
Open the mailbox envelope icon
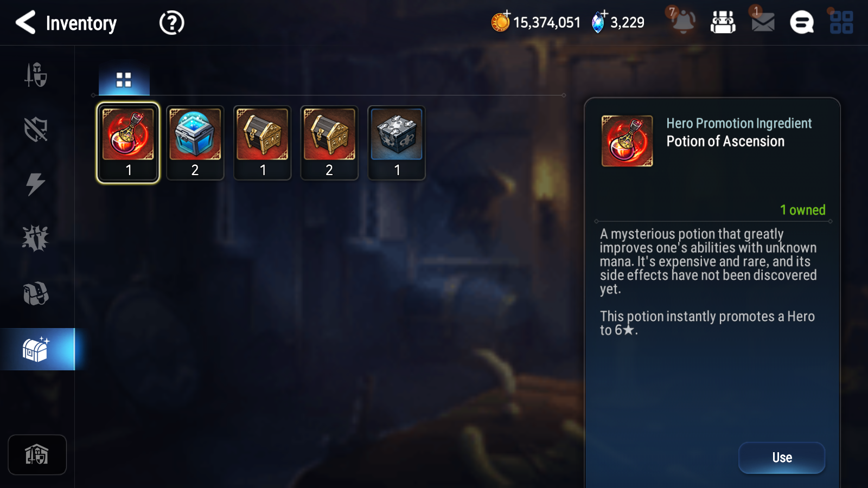tap(762, 22)
